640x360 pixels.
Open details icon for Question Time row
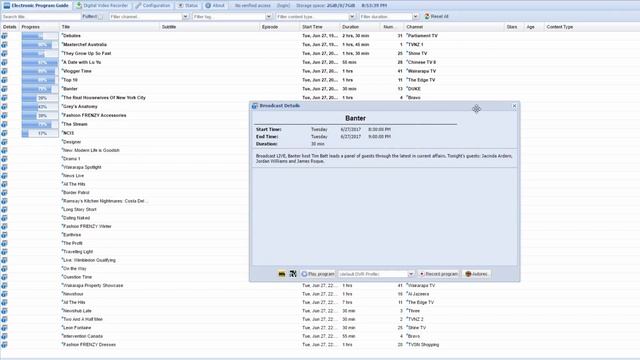coord(4,277)
